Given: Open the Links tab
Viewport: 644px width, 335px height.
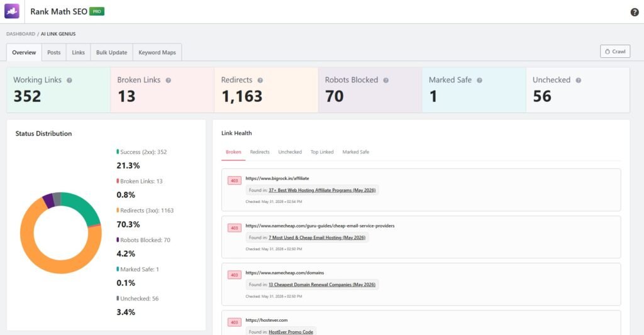Looking at the screenshot, I should pos(78,53).
